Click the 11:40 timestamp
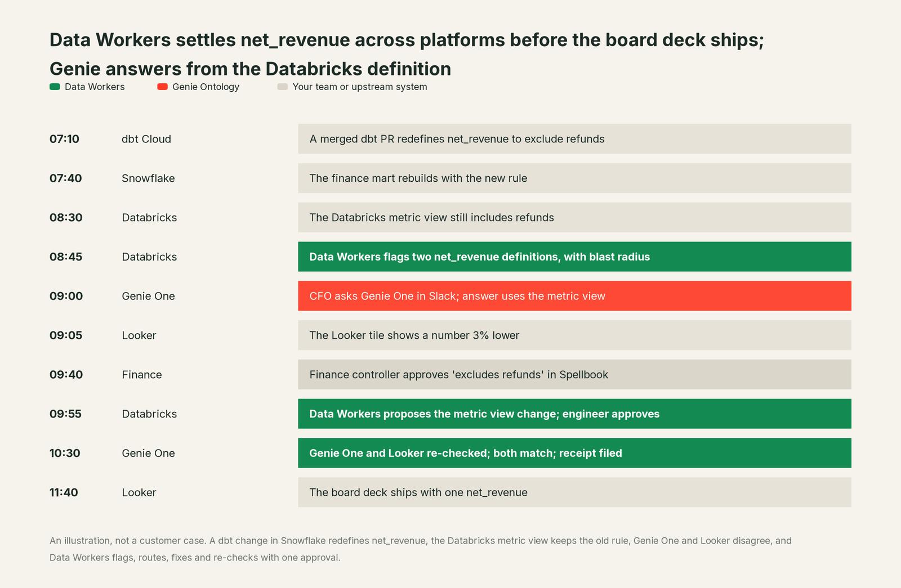Image resolution: width=901 pixels, height=588 pixels. 64,492
